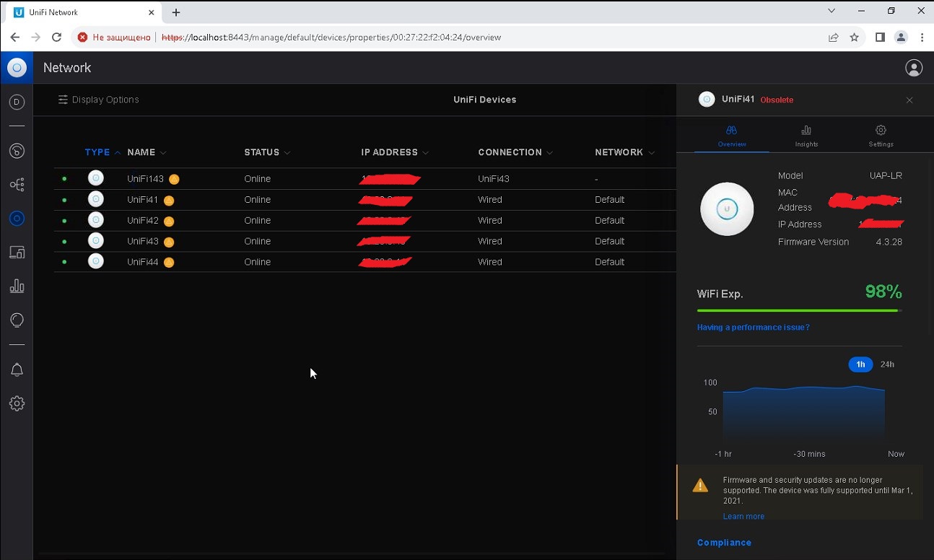This screenshot has width=934, height=560.
Task: Click the Obsolete label
Action: (x=777, y=100)
